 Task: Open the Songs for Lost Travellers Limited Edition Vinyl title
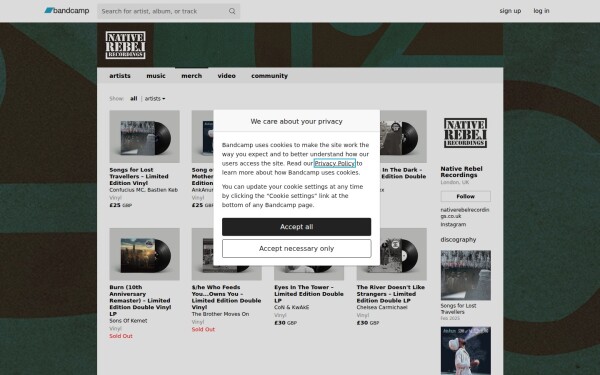(139, 176)
